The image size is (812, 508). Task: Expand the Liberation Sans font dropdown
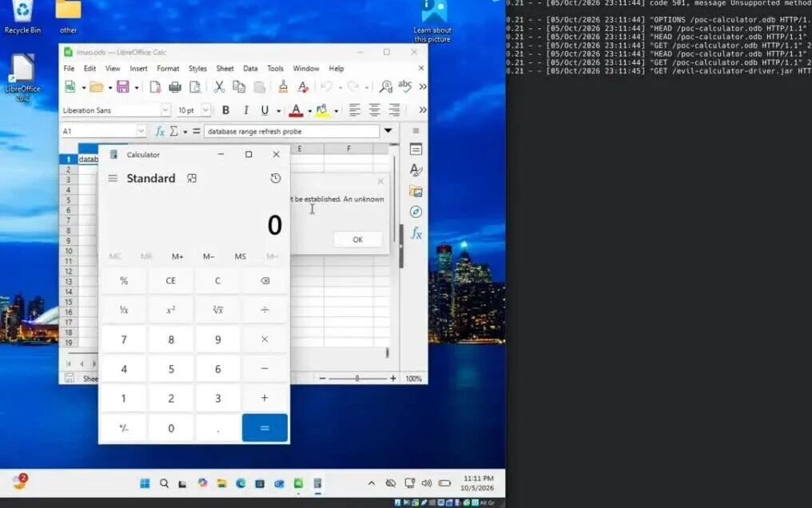coord(165,110)
